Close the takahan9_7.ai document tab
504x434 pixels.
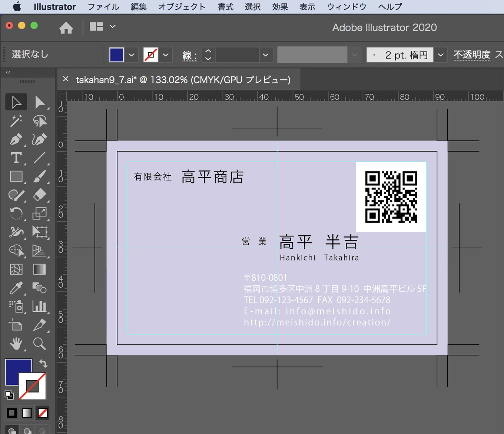click(x=66, y=79)
